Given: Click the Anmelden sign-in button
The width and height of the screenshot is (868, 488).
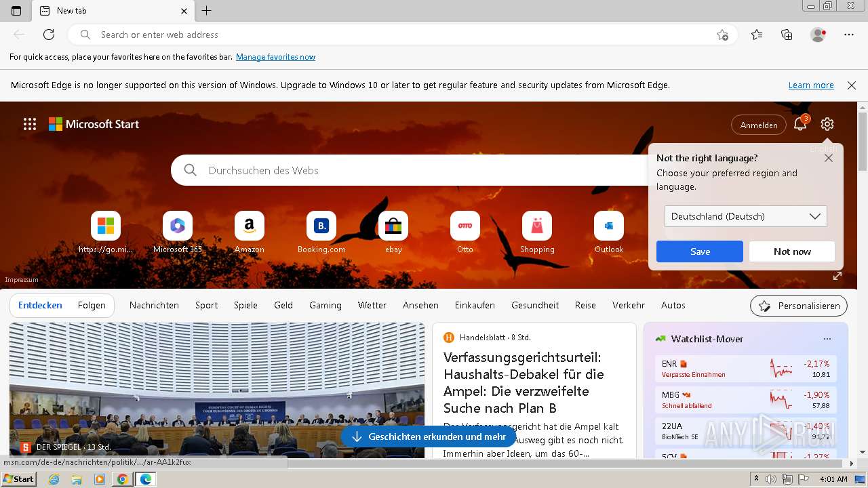Looking at the screenshot, I should pyautogui.click(x=759, y=125).
